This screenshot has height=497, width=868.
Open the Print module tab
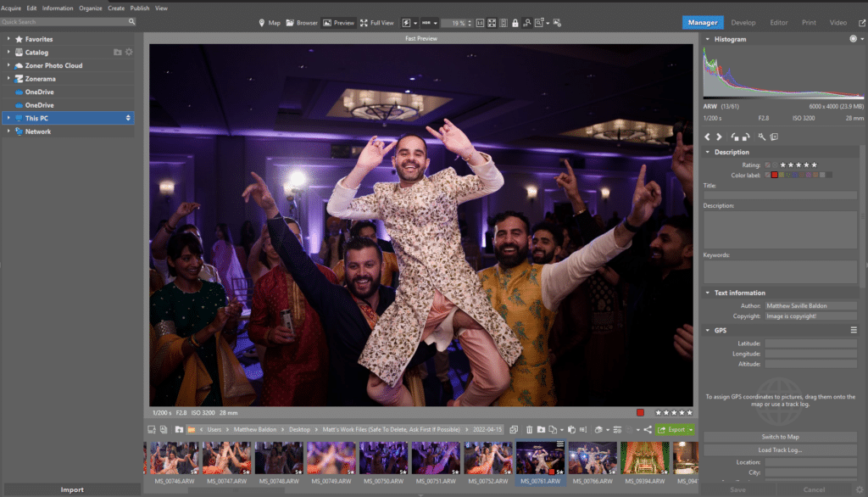809,23
